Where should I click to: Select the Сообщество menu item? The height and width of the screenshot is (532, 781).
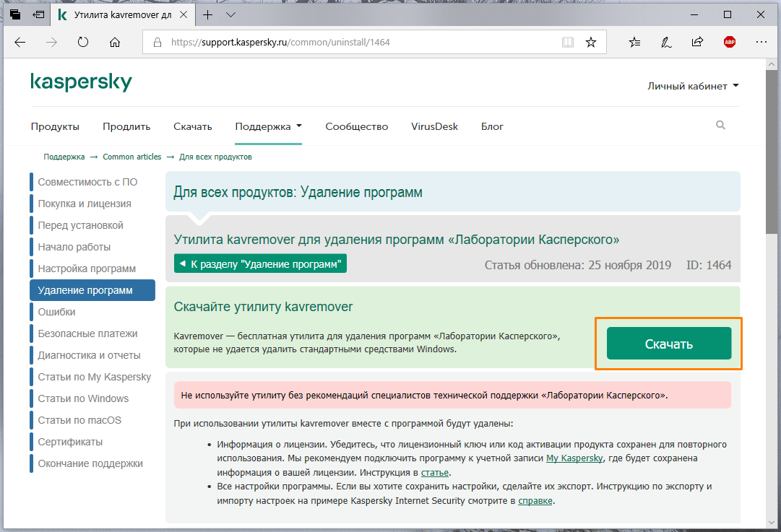(x=356, y=126)
